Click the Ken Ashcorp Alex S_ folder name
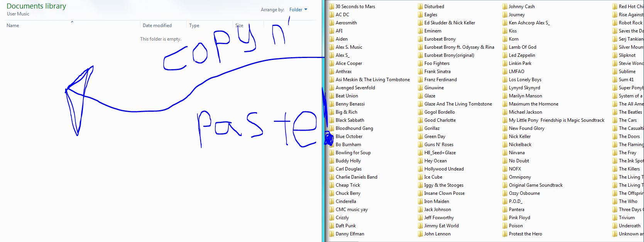This screenshot has width=644, height=242. [x=529, y=23]
